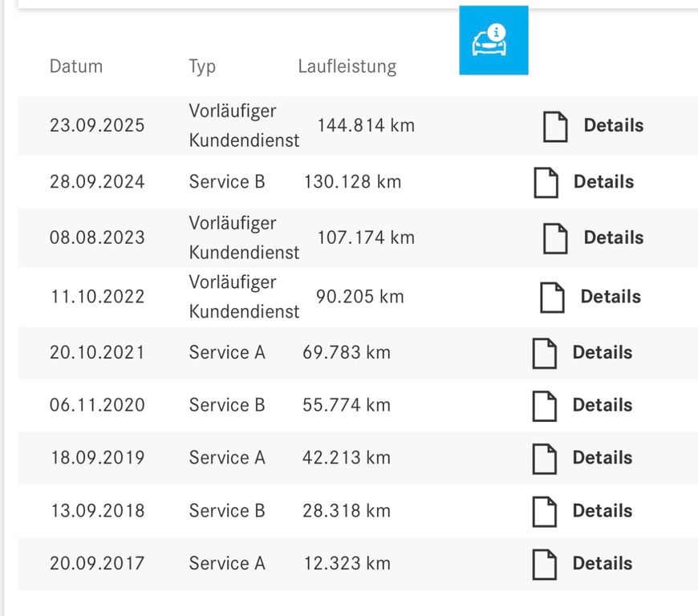Image resolution: width=698 pixels, height=616 pixels.
Task: Click the Datum column header
Action: (76, 66)
